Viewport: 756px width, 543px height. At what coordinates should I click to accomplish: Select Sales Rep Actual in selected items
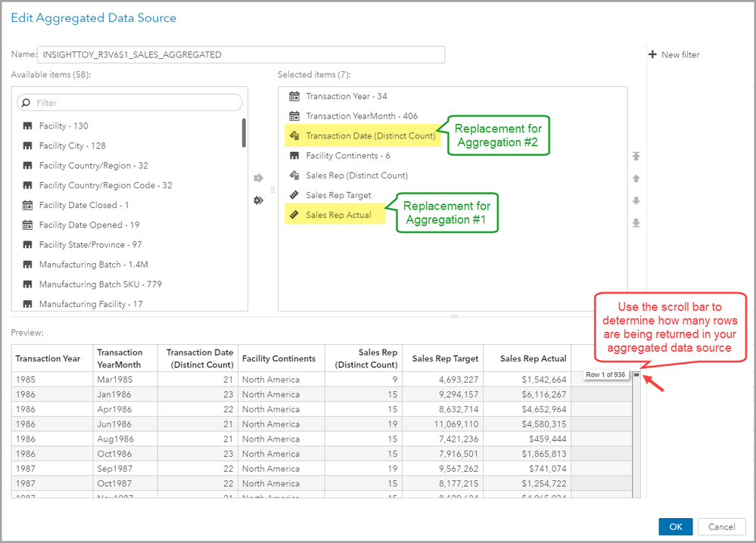point(338,215)
